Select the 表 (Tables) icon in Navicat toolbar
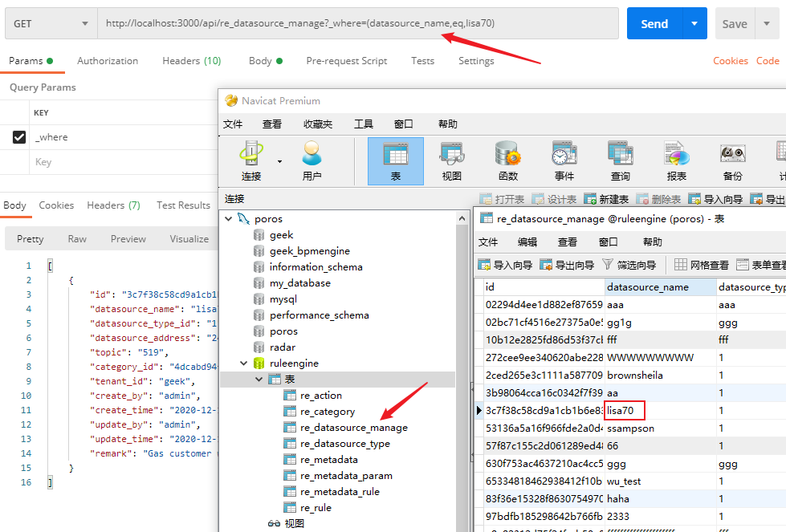The height and width of the screenshot is (532, 786). pyautogui.click(x=395, y=159)
